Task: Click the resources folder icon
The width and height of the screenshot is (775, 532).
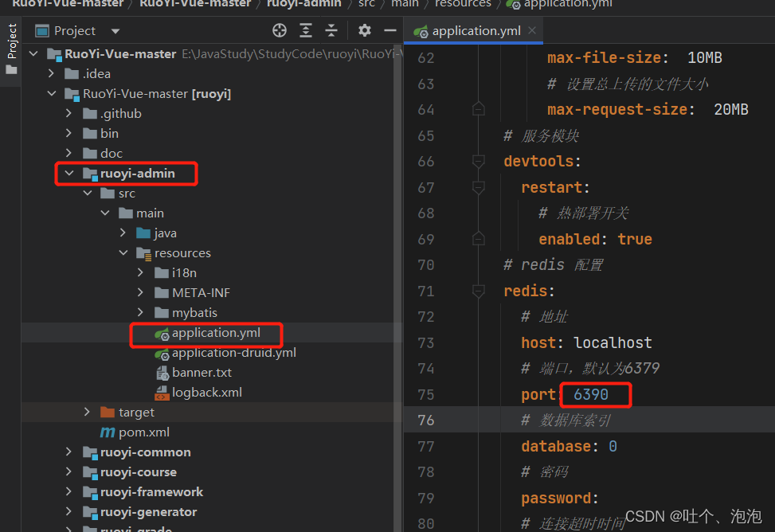Action: point(144,253)
